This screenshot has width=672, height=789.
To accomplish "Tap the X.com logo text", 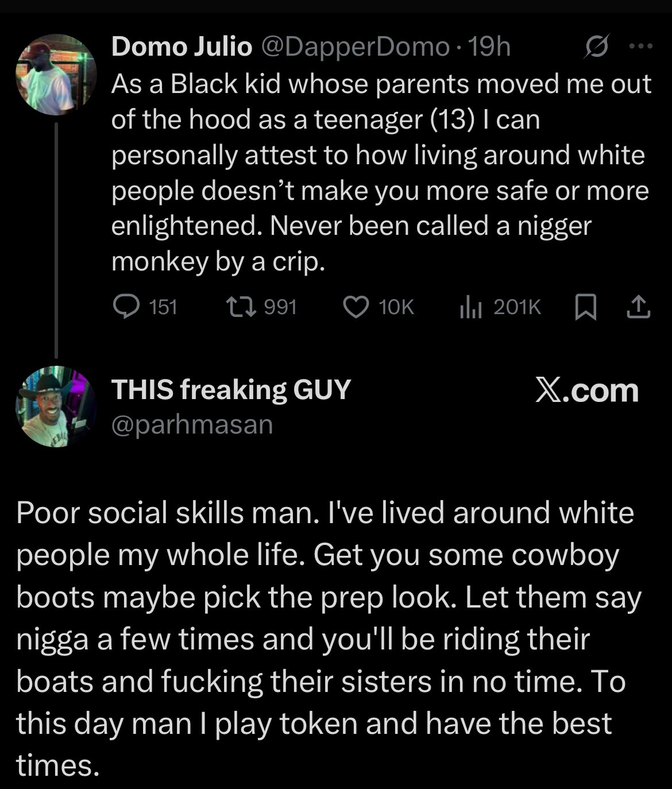I will (x=586, y=390).
